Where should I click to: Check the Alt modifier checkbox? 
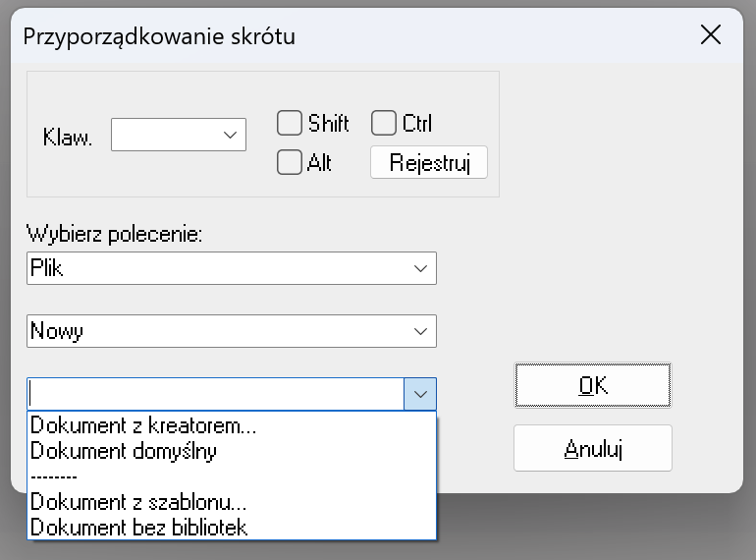tap(290, 162)
